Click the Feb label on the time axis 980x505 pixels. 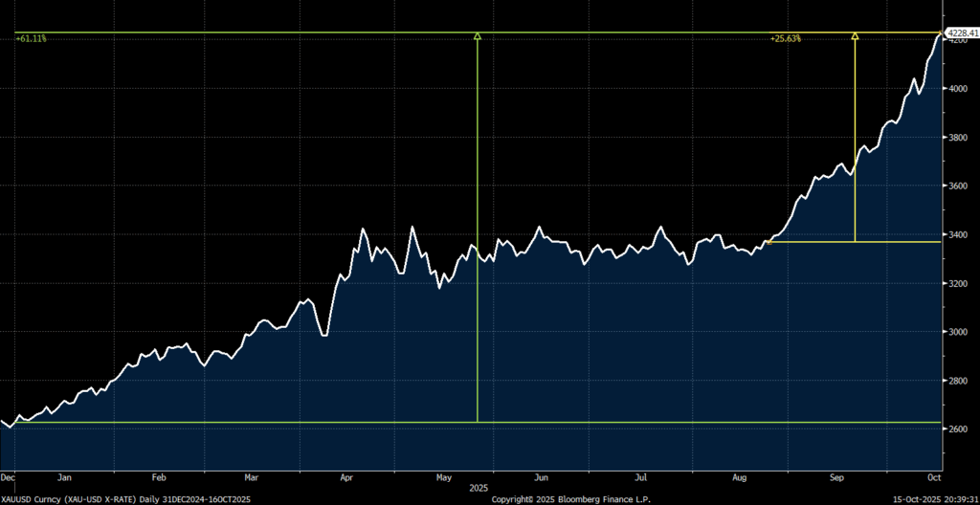[x=159, y=476]
